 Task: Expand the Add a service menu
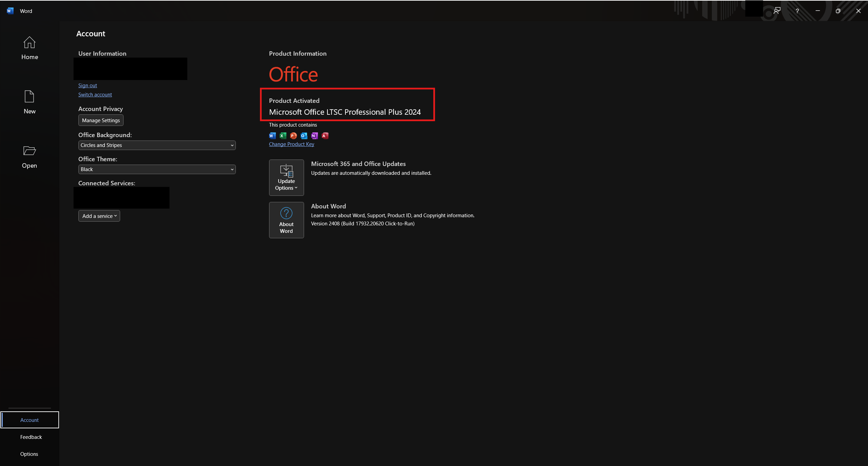pyautogui.click(x=99, y=216)
